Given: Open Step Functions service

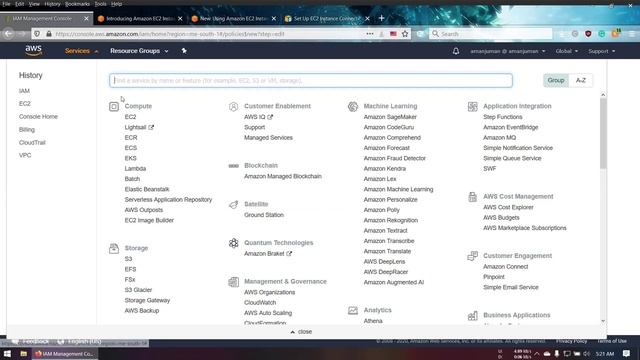Looking at the screenshot, I should [x=502, y=117].
